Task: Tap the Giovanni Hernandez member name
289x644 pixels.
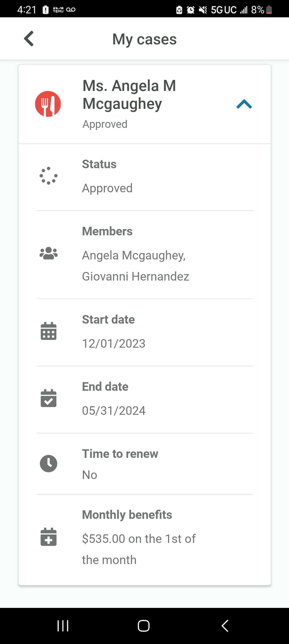Action: 135,277
